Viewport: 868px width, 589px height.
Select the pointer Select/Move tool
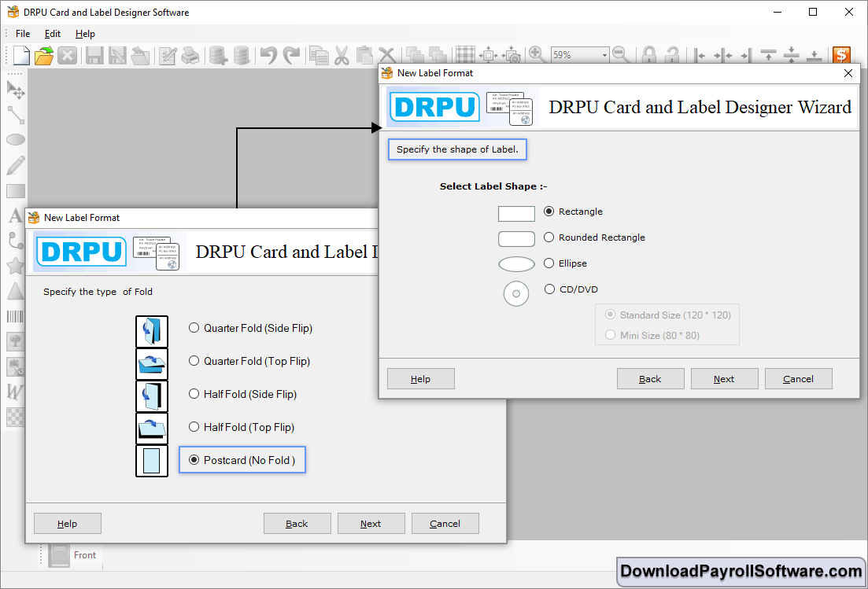tap(16, 90)
